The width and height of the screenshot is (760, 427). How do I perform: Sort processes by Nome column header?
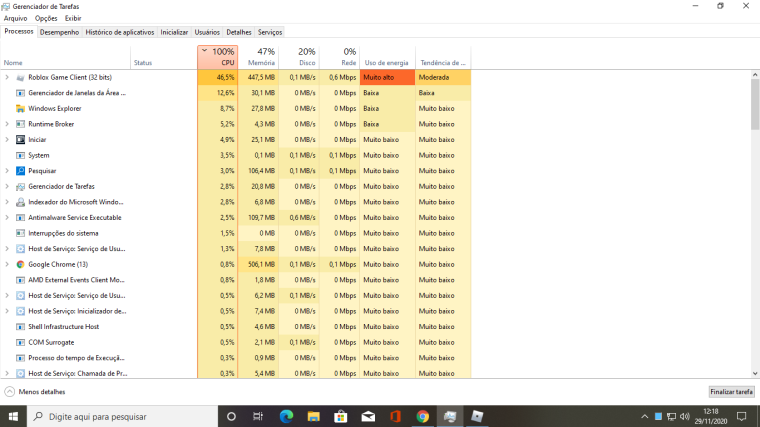pyautogui.click(x=65, y=57)
